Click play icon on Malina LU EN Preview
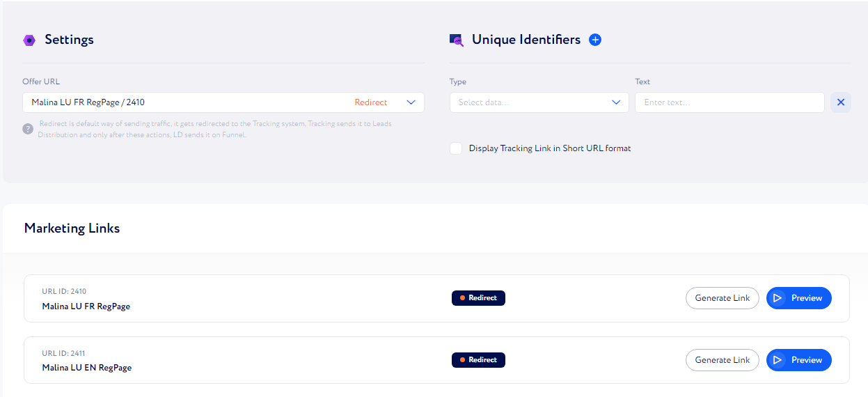Screen dimensions: 868x397 (x=778, y=360)
